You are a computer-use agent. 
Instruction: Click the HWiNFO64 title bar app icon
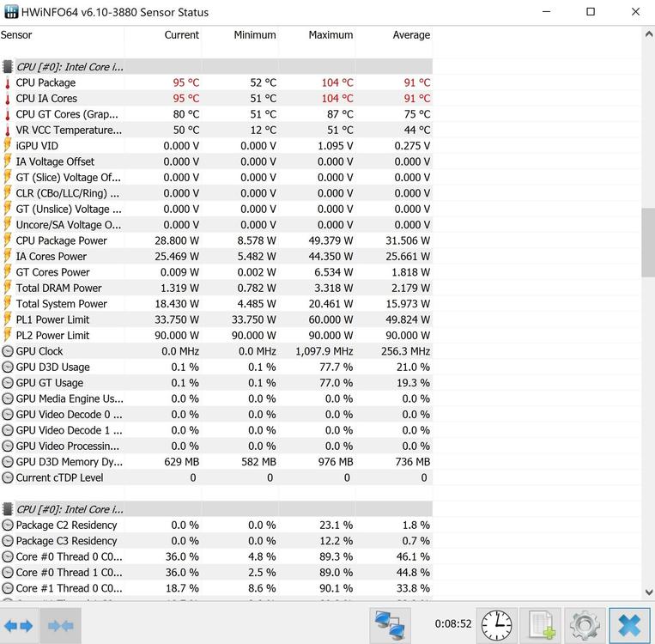(11, 12)
